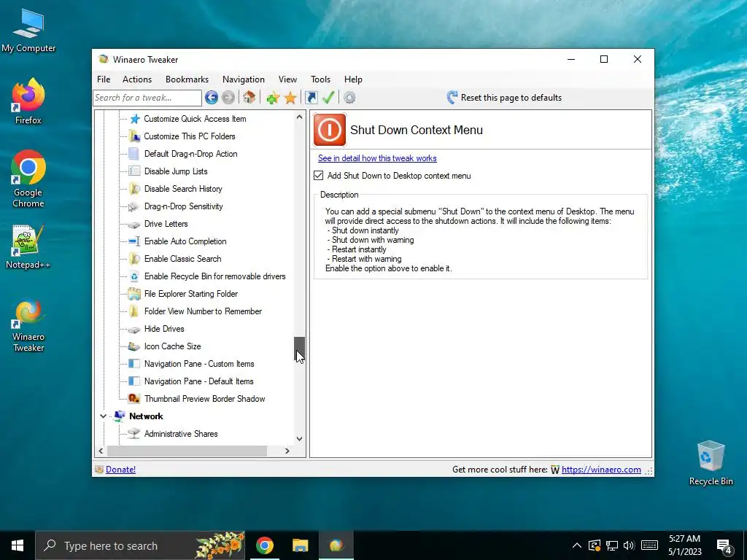Click the red Shut Down power icon
Screen dimensions: 747x560
tap(330, 130)
